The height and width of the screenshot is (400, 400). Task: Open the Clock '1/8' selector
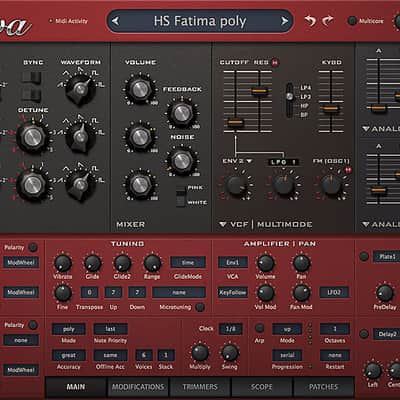pyautogui.click(x=230, y=329)
